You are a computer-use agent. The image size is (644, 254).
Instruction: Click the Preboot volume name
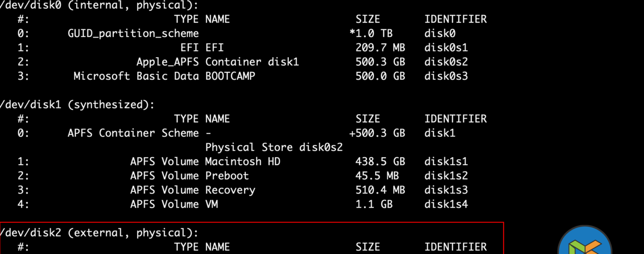[227, 176]
